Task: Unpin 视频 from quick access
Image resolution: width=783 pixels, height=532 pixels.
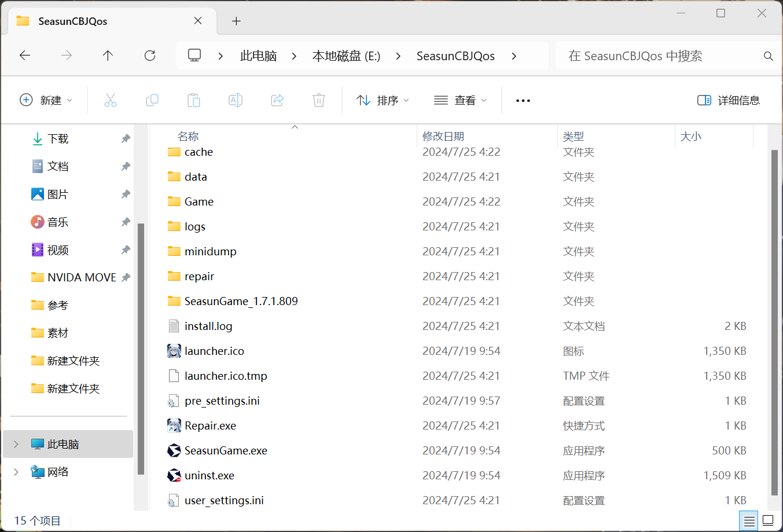Action: pyautogui.click(x=126, y=250)
